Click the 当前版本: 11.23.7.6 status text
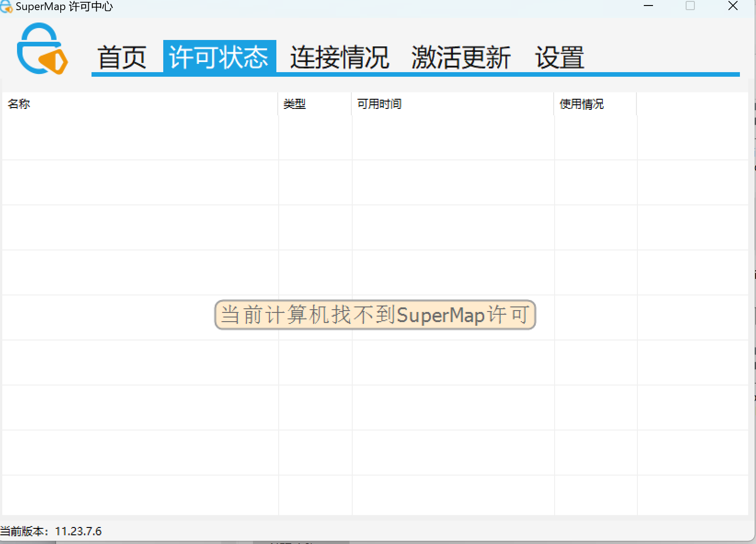The width and height of the screenshot is (756, 544). tap(51, 532)
